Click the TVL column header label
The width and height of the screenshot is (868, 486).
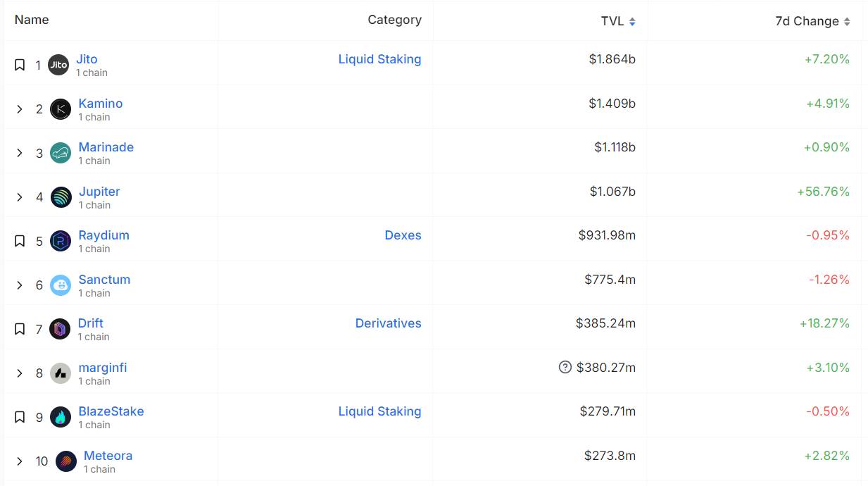pos(612,21)
